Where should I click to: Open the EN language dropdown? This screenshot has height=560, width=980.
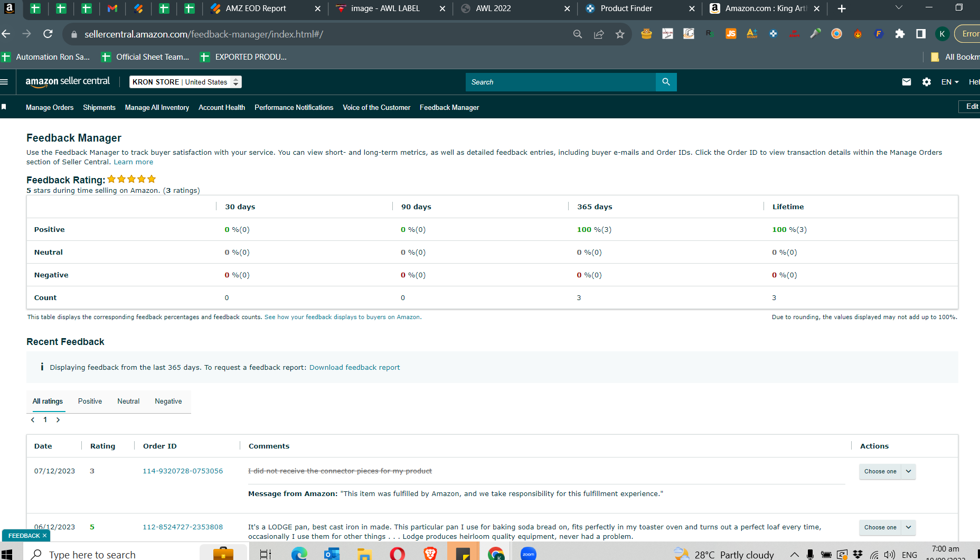(x=950, y=82)
